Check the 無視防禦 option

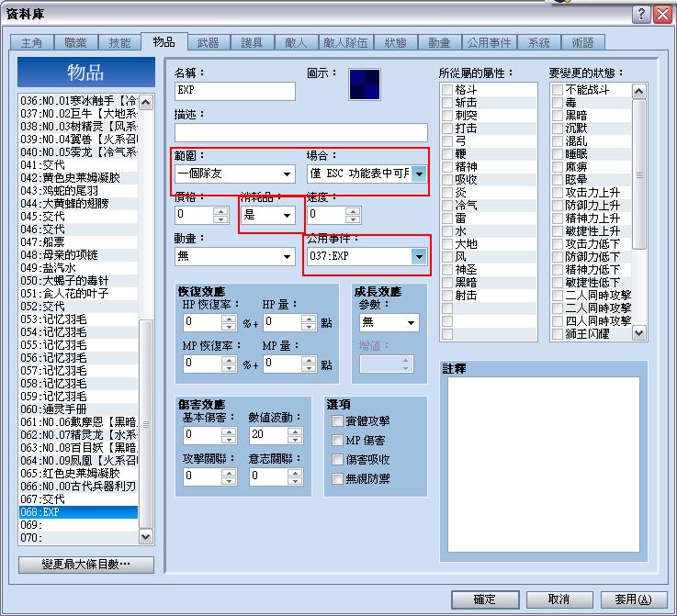coord(337,478)
